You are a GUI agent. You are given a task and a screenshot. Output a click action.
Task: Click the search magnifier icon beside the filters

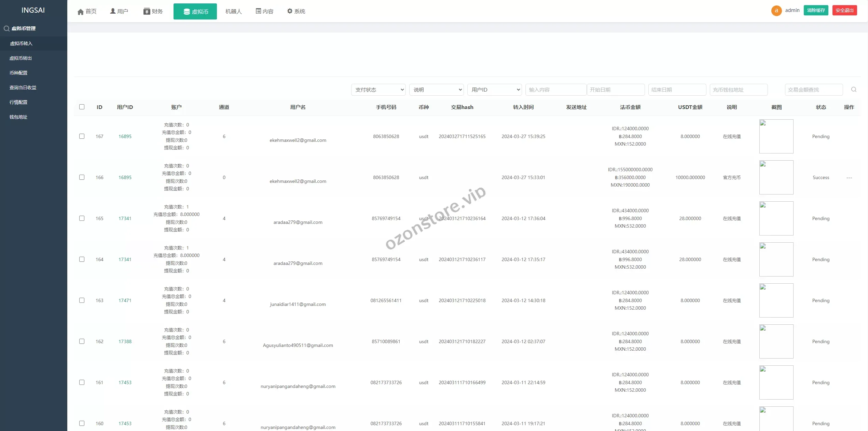coord(854,90)
